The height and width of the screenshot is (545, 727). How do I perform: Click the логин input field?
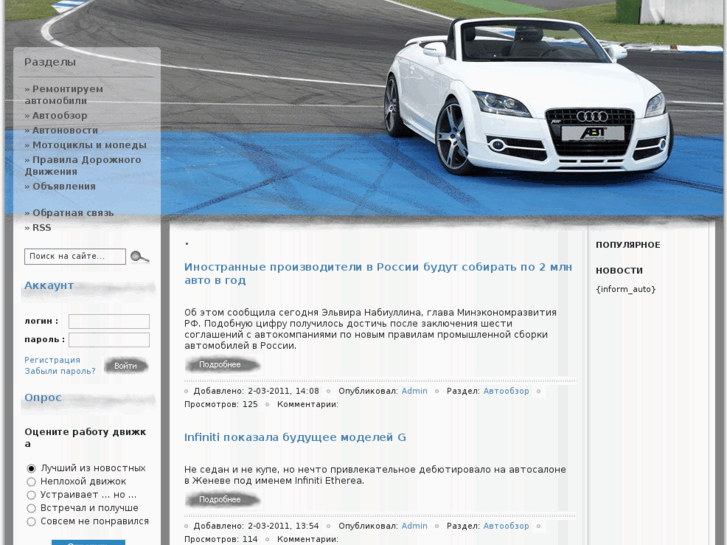(109, 321)
